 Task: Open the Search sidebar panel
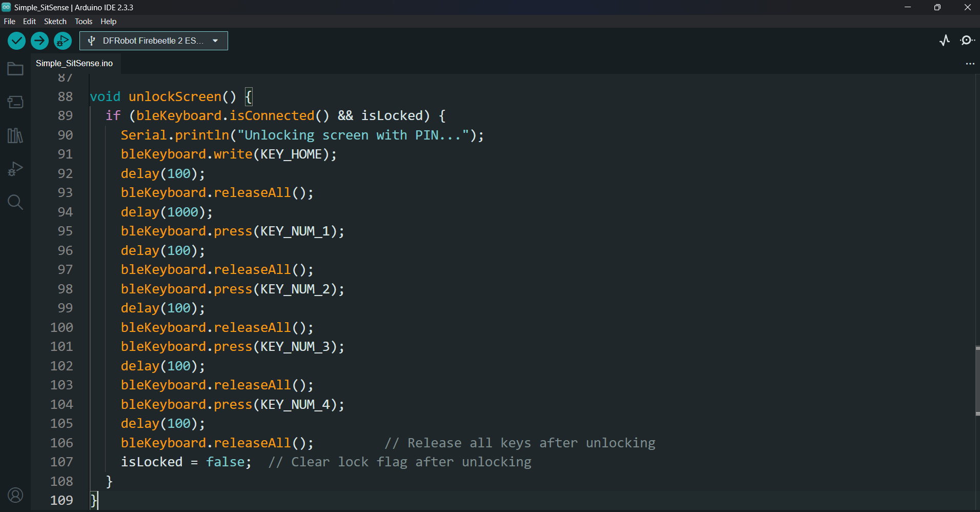tap(15, 202)
